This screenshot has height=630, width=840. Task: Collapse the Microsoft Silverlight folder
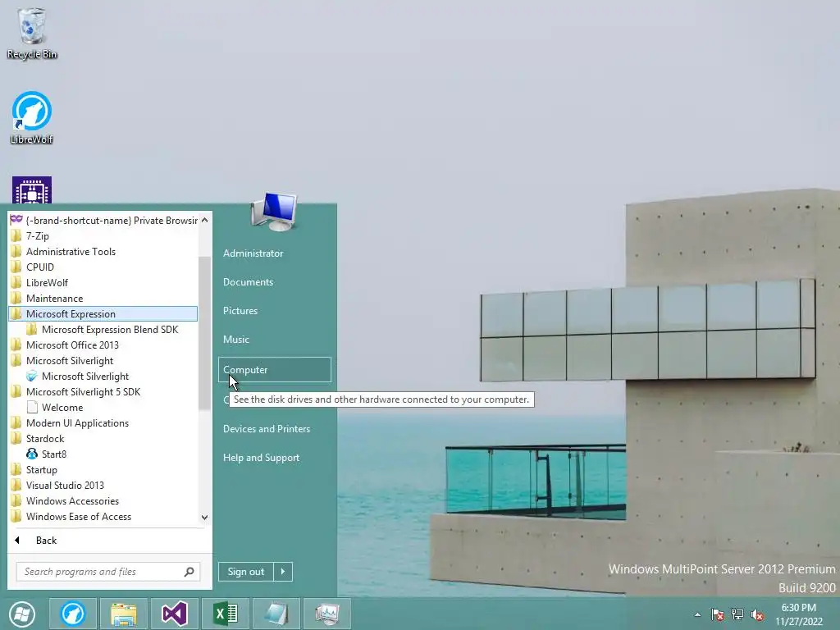pos(103,361)
